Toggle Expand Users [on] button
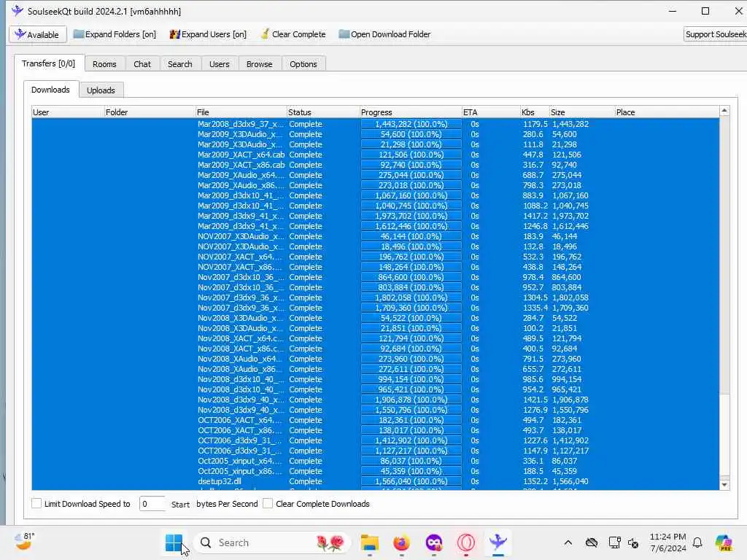This screenshot has height=560, width=747. 208,34
